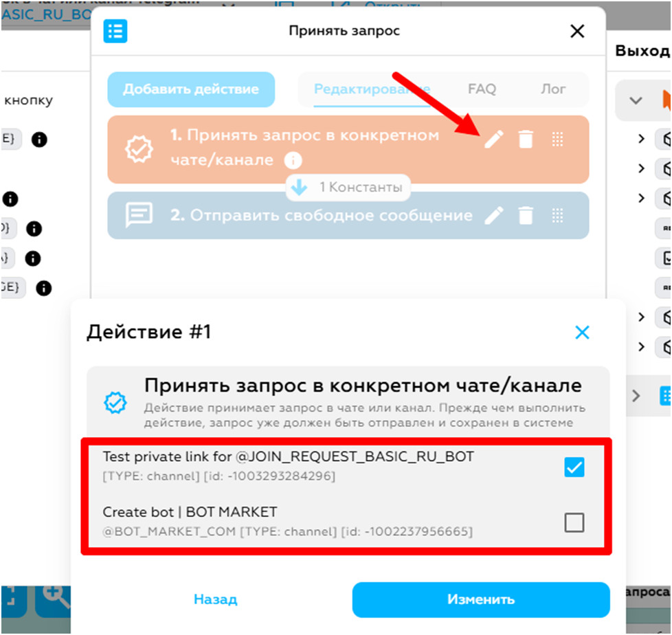Uncheck the Test private link channel checkbox
Viewport: 672px width, 635px height.
coord(574,467)
